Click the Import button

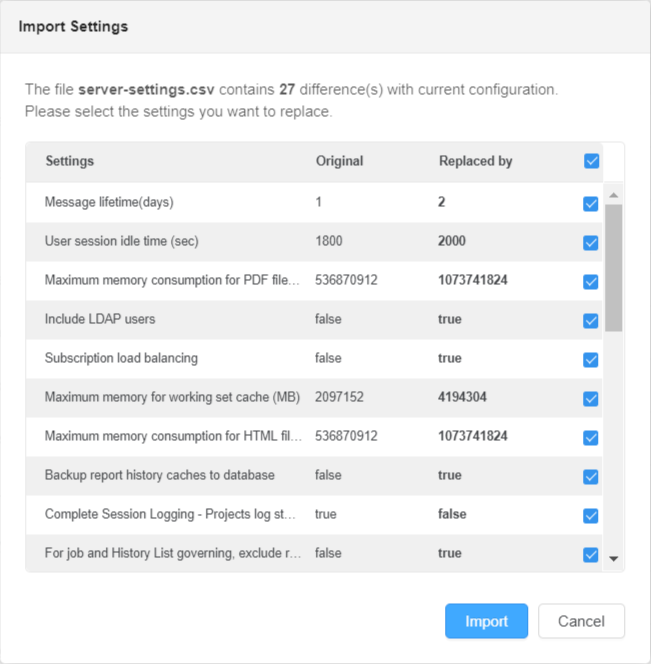coord(486,621)
